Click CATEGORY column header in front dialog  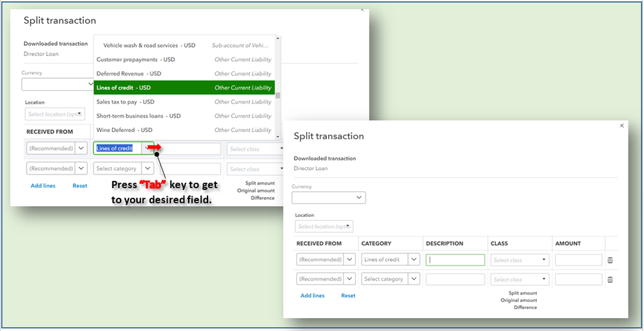point(376,243)
